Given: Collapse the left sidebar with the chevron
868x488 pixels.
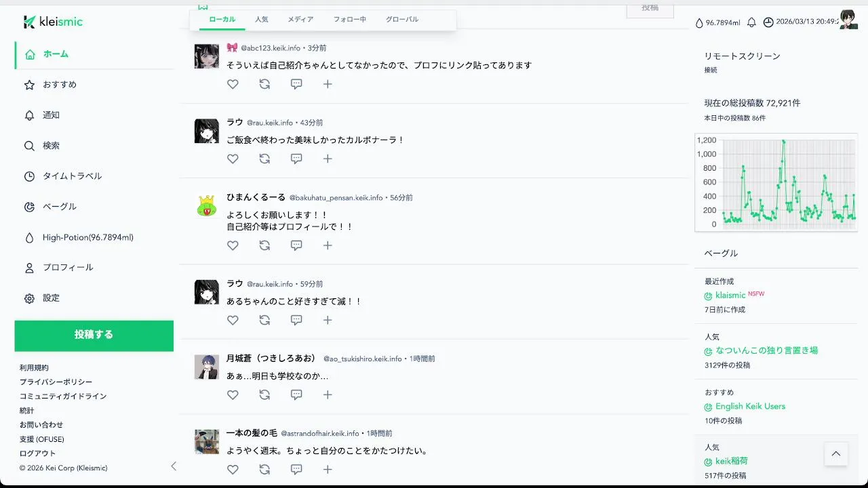Looking at the screenshot, I should (x=174, y=466).
